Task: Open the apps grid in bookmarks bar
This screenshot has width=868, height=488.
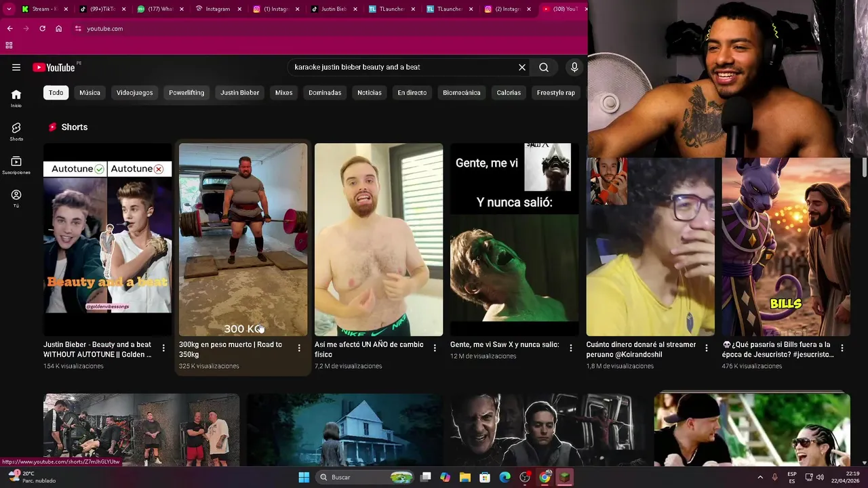Action: [x=9, y=45]
